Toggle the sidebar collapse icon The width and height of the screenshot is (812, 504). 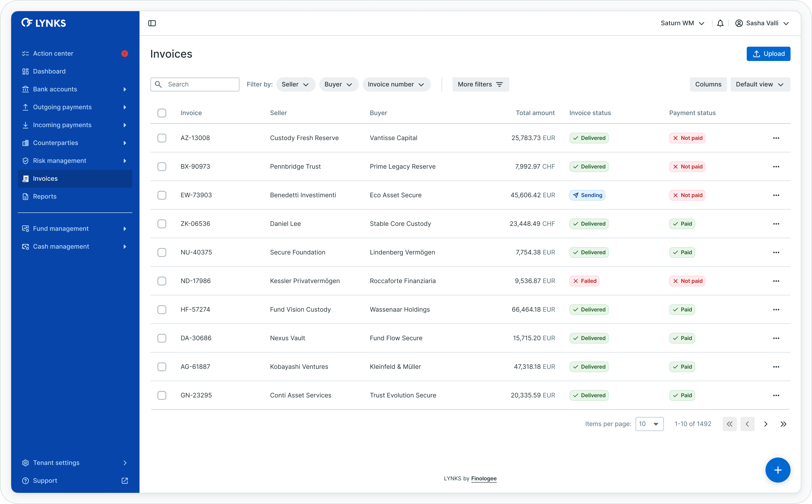[152, 23]
